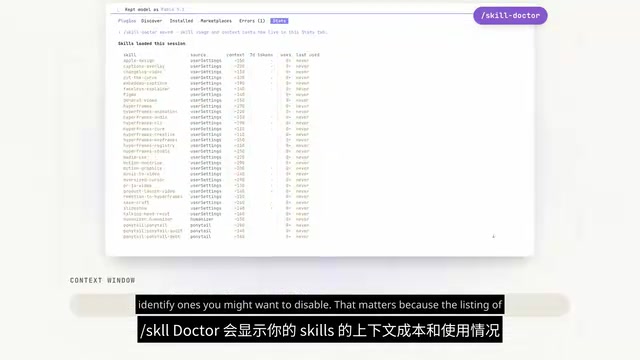640x360 pixels.
Task: Select the hyperframes-audio skill row
Action: (x=216, y=117)
